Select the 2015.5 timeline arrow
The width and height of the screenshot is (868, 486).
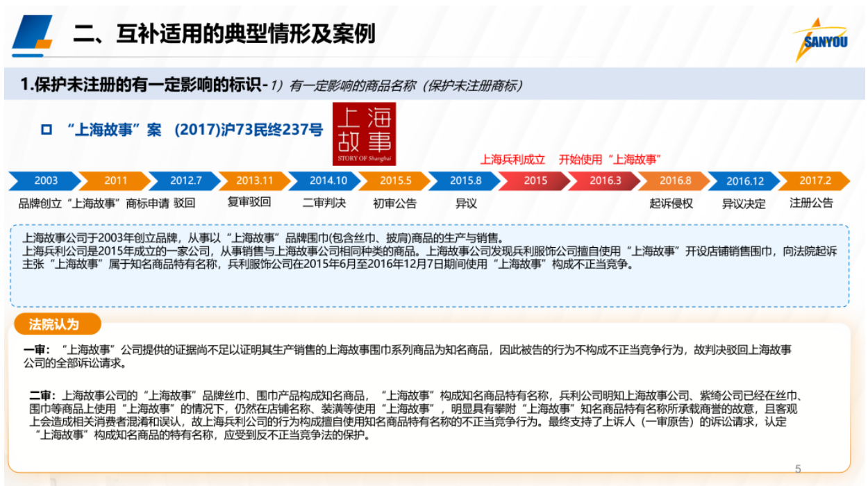coord(395,181)
